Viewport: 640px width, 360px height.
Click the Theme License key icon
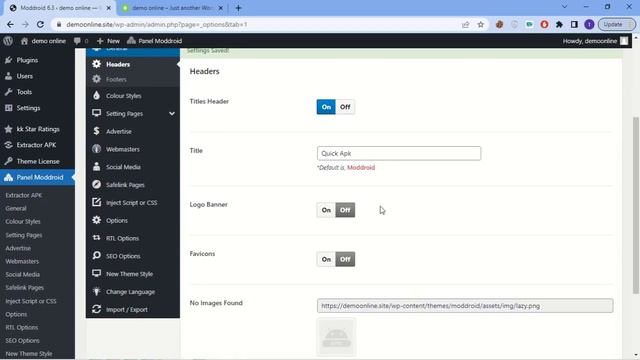click(8, 161)
